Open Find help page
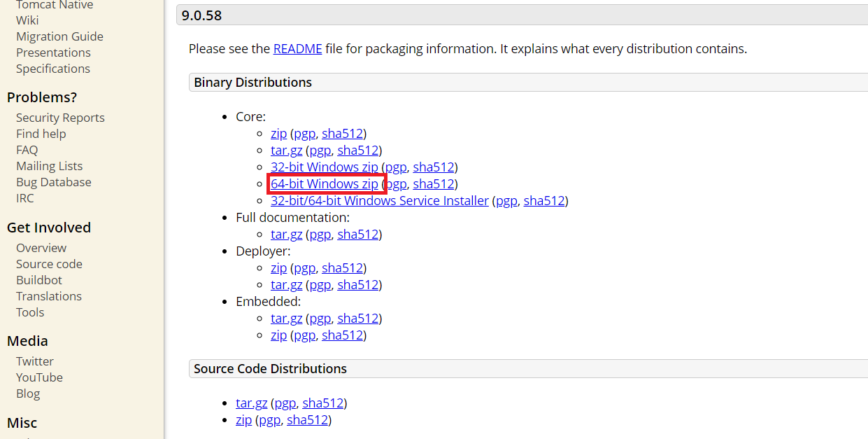The width and height of the screenshot is (868, 439). coord(41,134)
